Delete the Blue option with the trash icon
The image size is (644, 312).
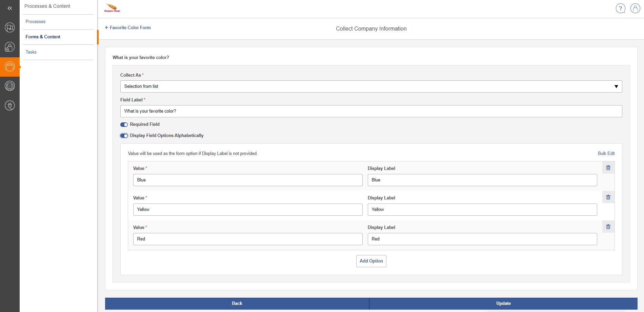tap(608, 168)
